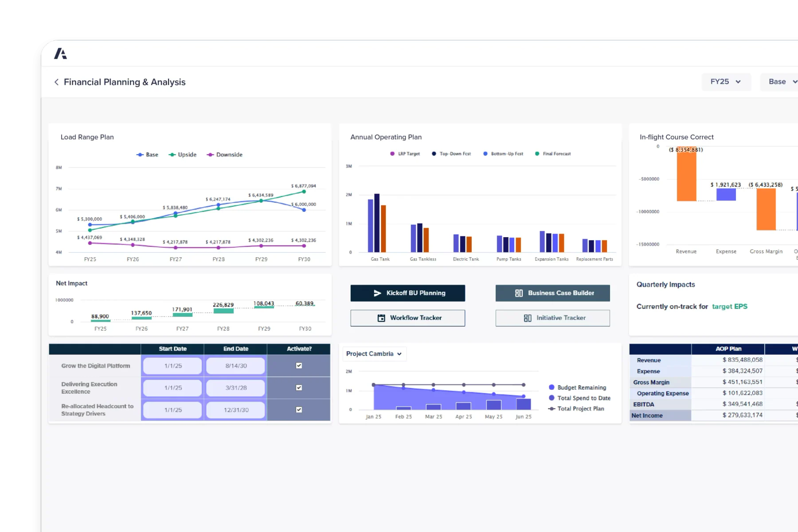Edit start date for Delivering Execution Excellence

(x=173, y=387)
